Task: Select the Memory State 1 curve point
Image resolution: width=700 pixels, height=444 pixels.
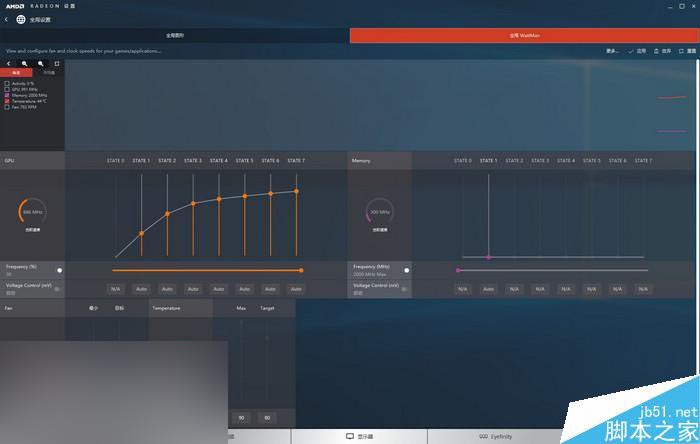Action: [x=488, y=257]
